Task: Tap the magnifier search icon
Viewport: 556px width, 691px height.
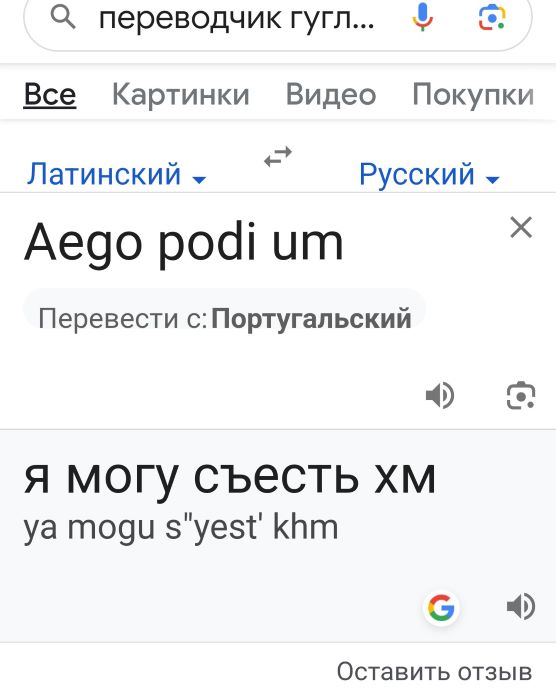Action: [63, 18]
